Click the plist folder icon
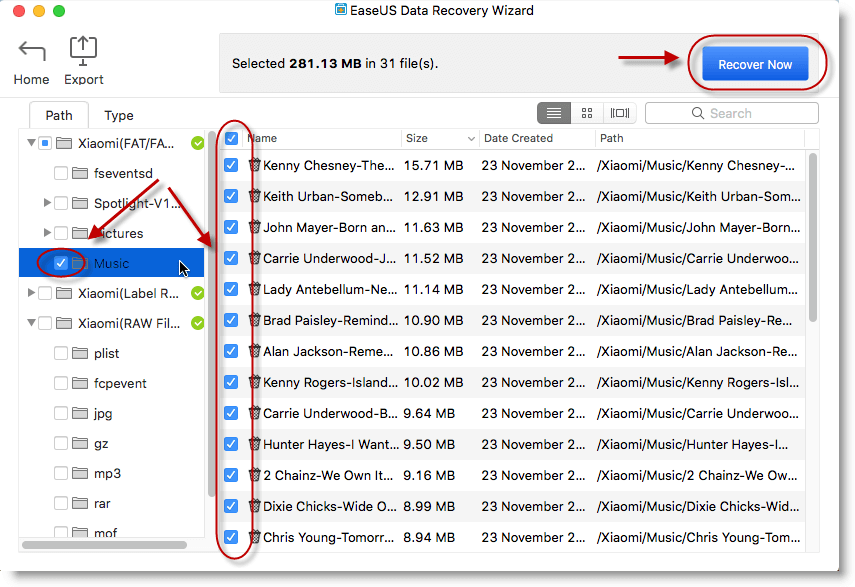Screen dimensions: 855x587 click(x=80, y=353)
